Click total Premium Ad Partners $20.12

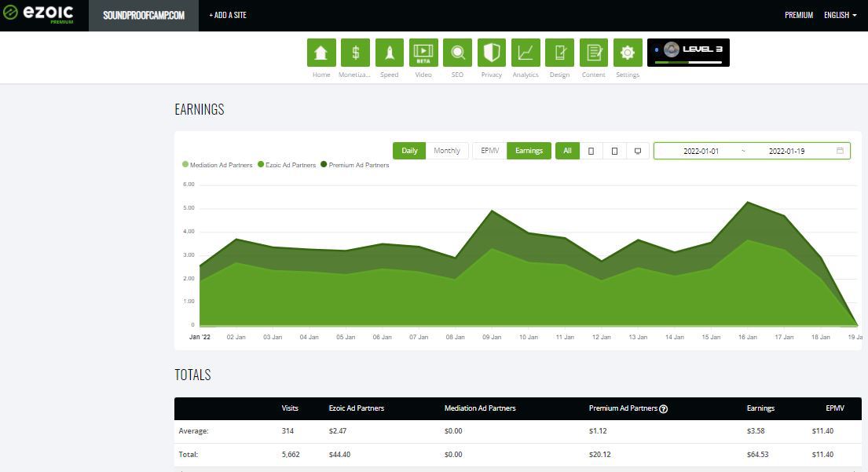pyautogui.click(x=599, y=454)
